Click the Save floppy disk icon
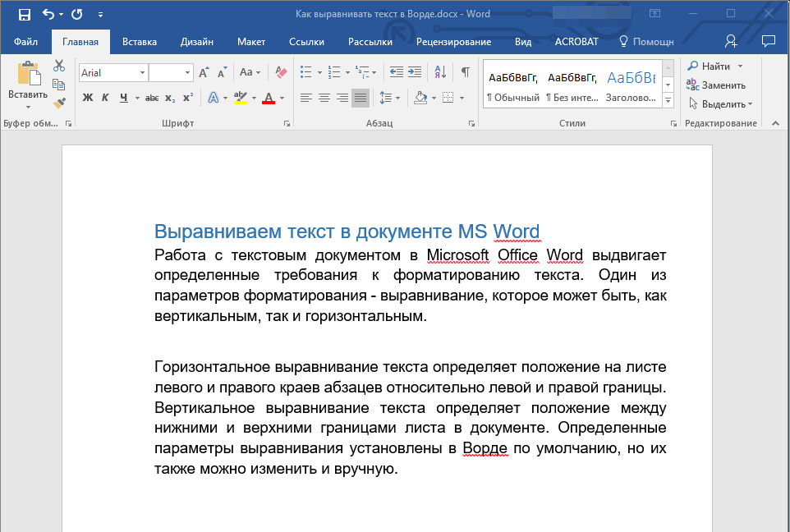The image size is (790, 532). [x=24, y=14]
